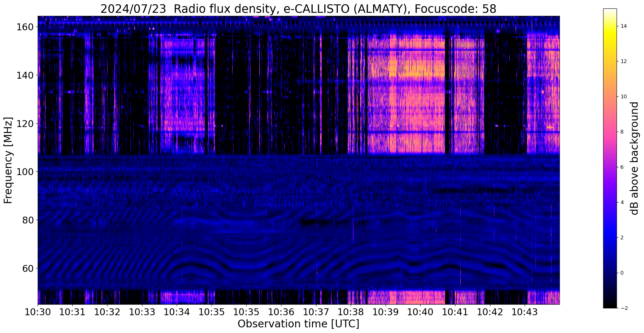Click the 10:42 time tick label
The width and height of the screenshot is (644, 333).
pos(490,312)
